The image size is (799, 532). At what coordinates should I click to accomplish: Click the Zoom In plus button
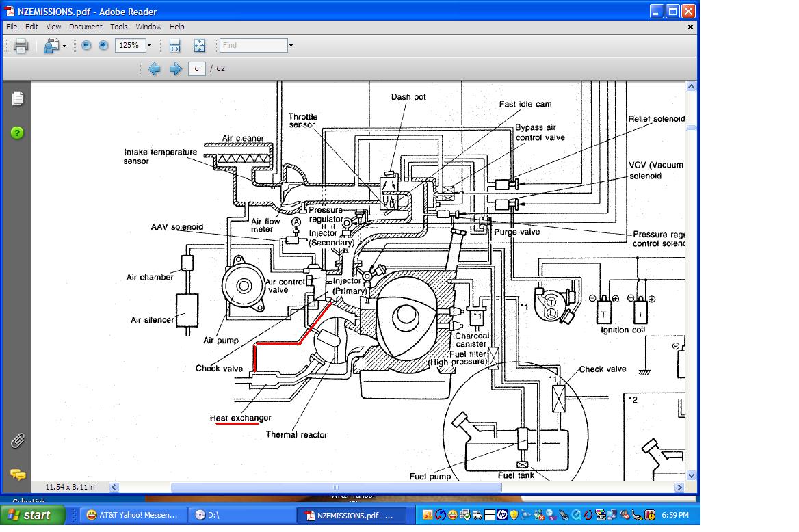point(103,45)
